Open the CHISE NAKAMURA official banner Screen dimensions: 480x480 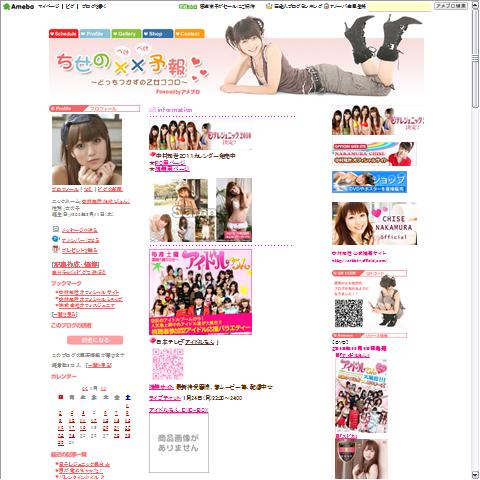(x=374, y=223)
